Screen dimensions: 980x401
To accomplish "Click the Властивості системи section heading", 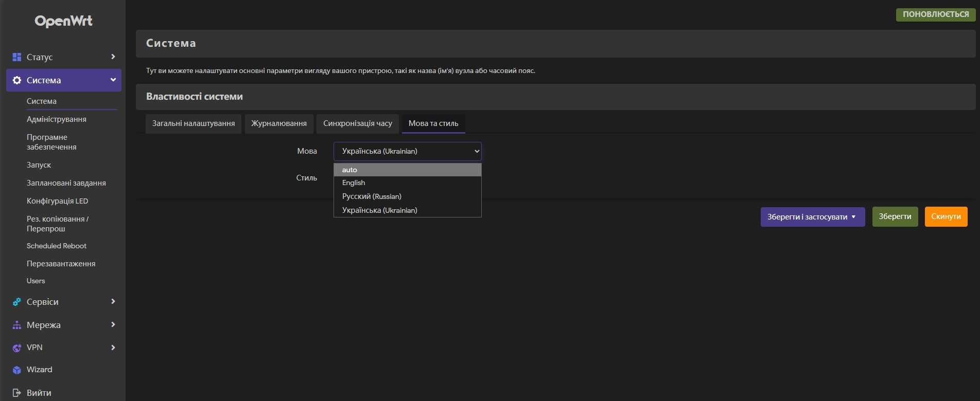I will 195,97.
